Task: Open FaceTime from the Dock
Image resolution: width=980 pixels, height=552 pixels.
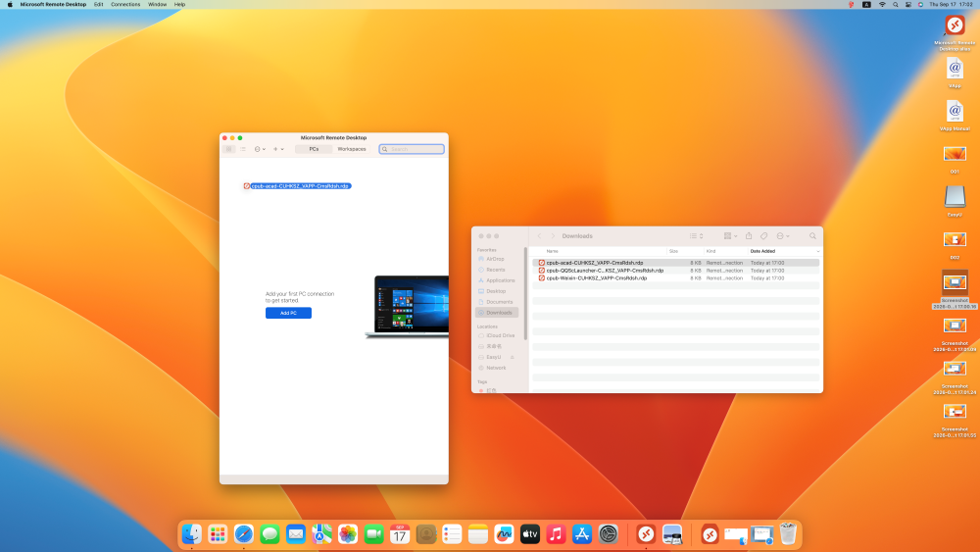Action: click(373, 534)
